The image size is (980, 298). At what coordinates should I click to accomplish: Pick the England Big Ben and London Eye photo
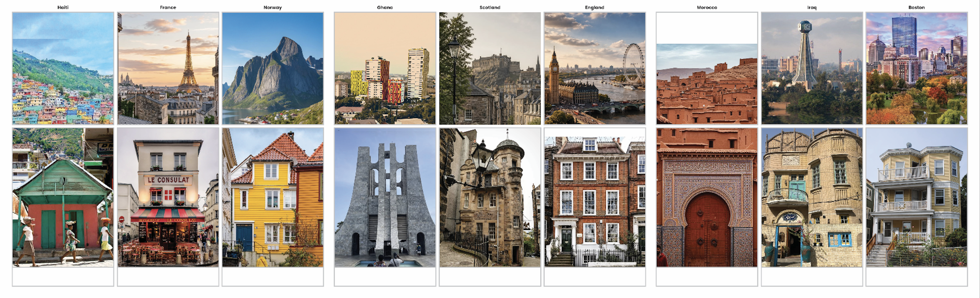[595, 68]
